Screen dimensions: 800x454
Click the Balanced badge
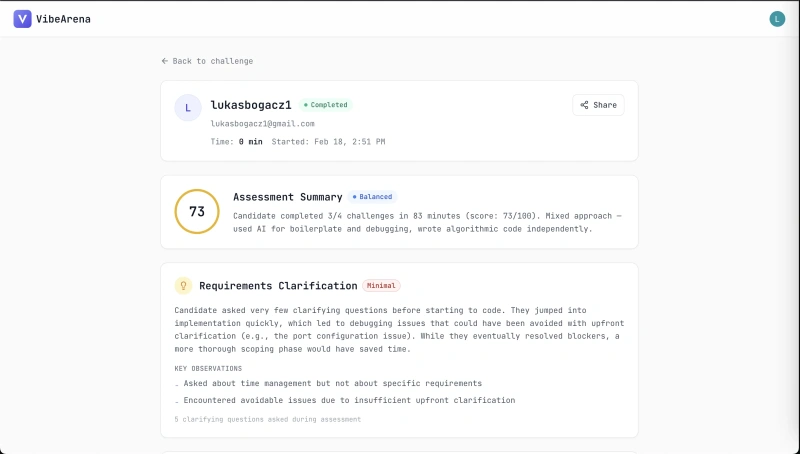click(372, 196)
